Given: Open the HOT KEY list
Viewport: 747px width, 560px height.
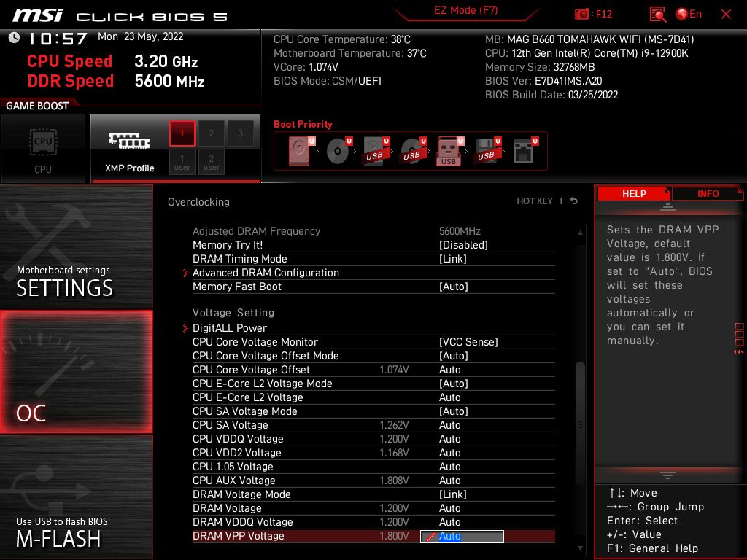Looking at the screenshot, I should [x=535, y=201].
